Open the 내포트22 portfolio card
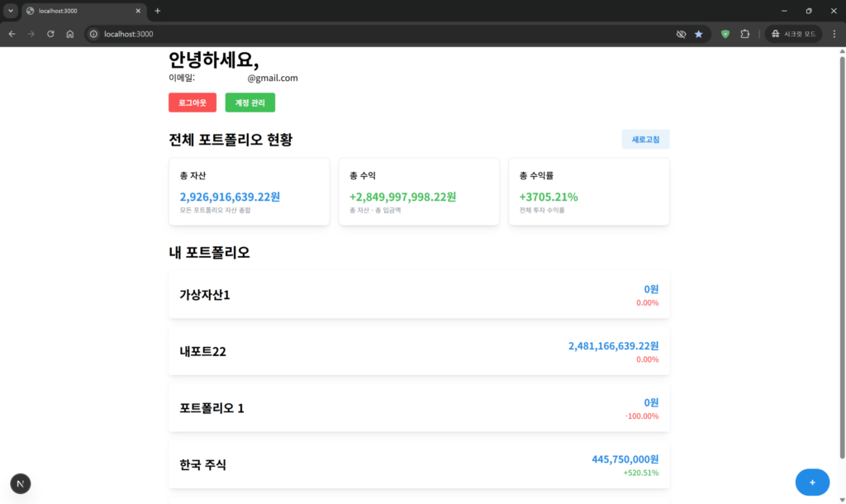 pos(418,351)
